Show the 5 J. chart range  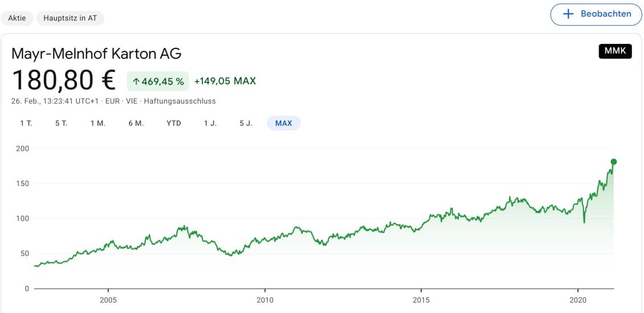click(x=246, y=123)
